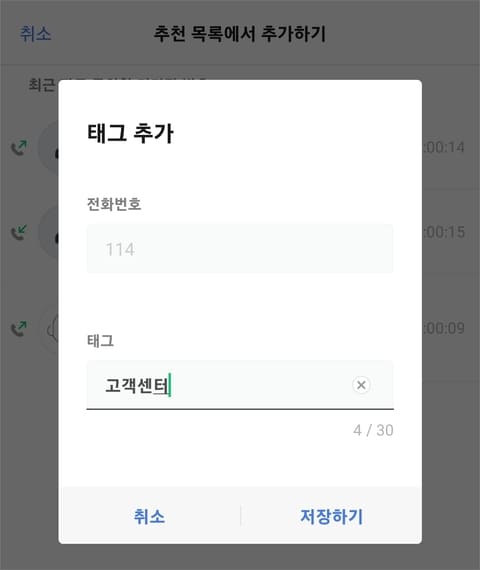480x570 pixels.
Task: Click the 전화번호 label above the number field
Action: (114, 204)
